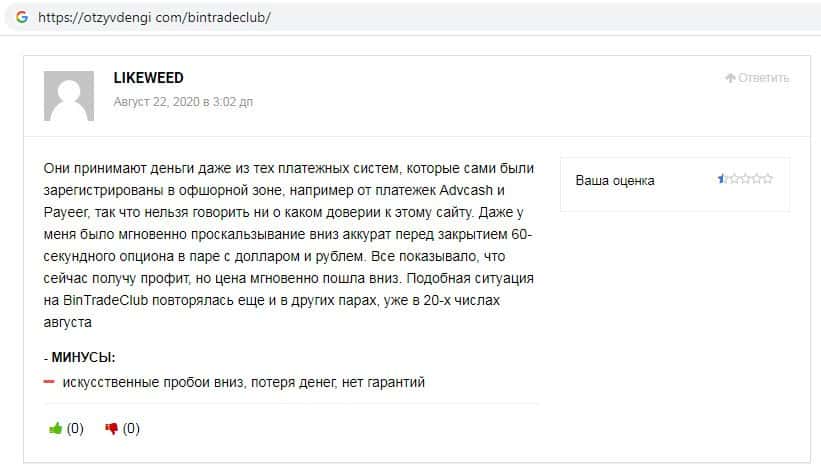Screen dimensions: 821x472
Task: Click the МИНУСЫ heading
Action: 83,357
